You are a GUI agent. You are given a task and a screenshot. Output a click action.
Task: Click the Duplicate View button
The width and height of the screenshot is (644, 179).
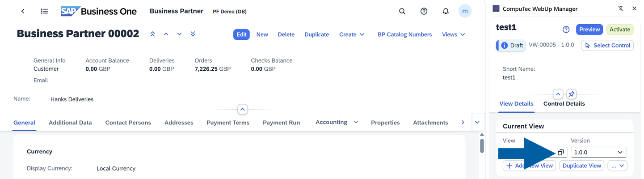(x=581, y=166)
